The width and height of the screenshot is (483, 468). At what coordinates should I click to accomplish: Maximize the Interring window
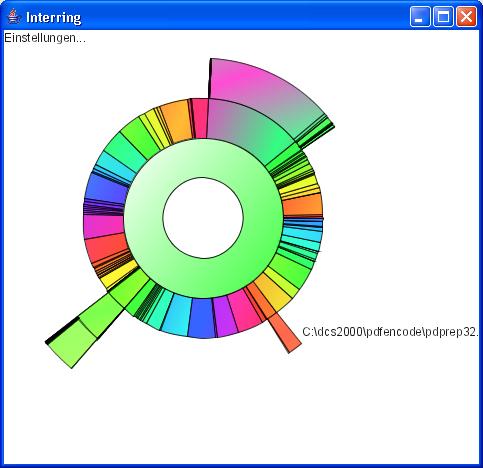(x=443, y=16)
